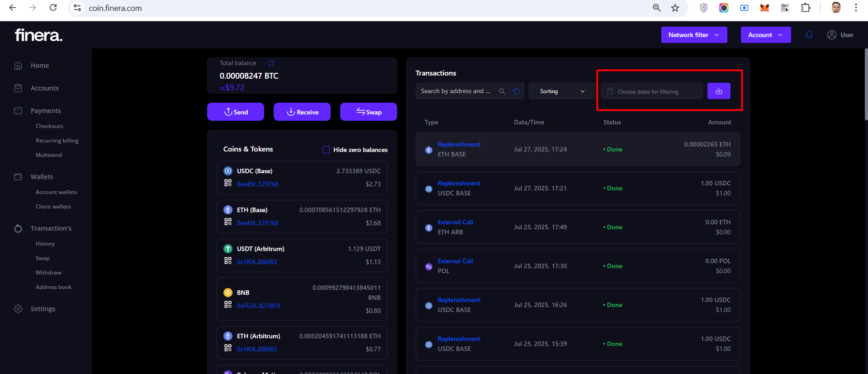Go to History in the sidebar
Viewport: 868px width, 374px height.
tap(45, 244)
